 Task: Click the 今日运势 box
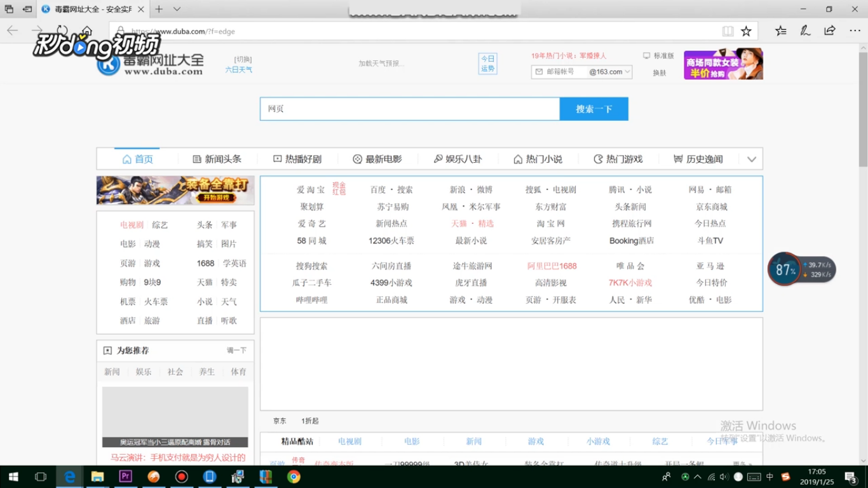(487, 64)
